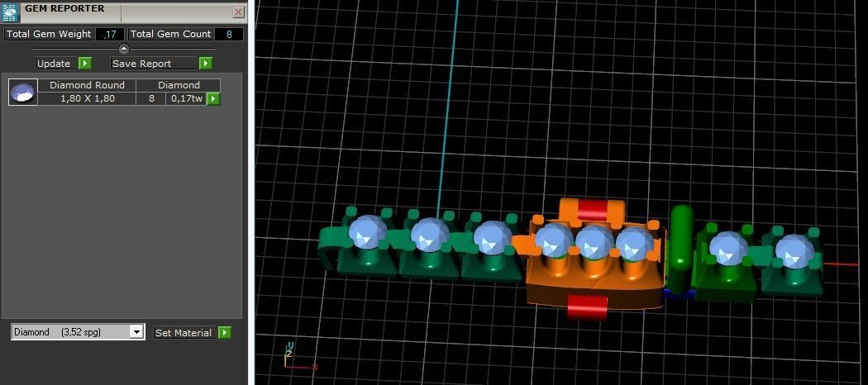Click the Total Gem Count value field
Viewport: 868px width, 385px height.
click(x=229, y=35)
